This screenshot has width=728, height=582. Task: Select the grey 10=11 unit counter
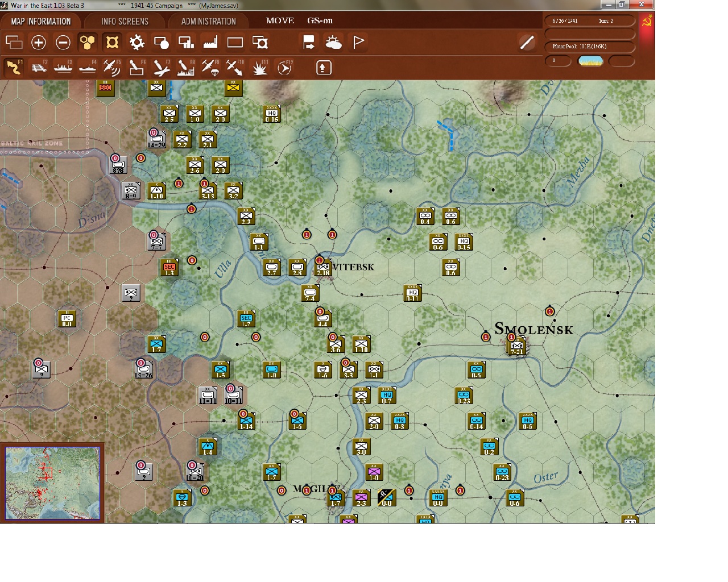(233, 396)
